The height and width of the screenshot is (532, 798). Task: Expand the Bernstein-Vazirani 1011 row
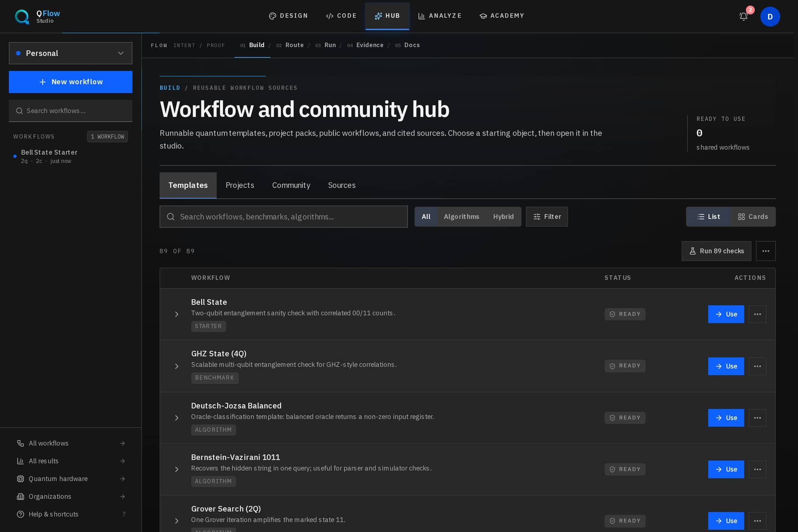click(177, 469)
